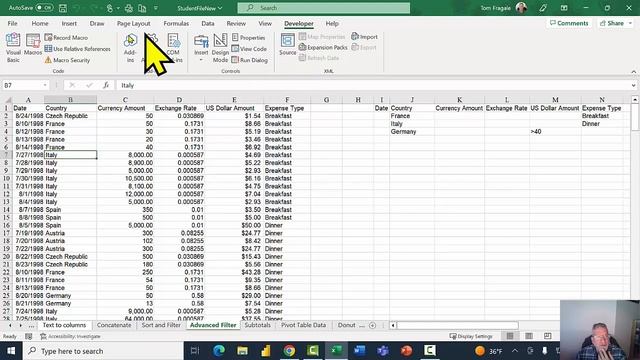Start Record Macro

click(x=66, y=38)
